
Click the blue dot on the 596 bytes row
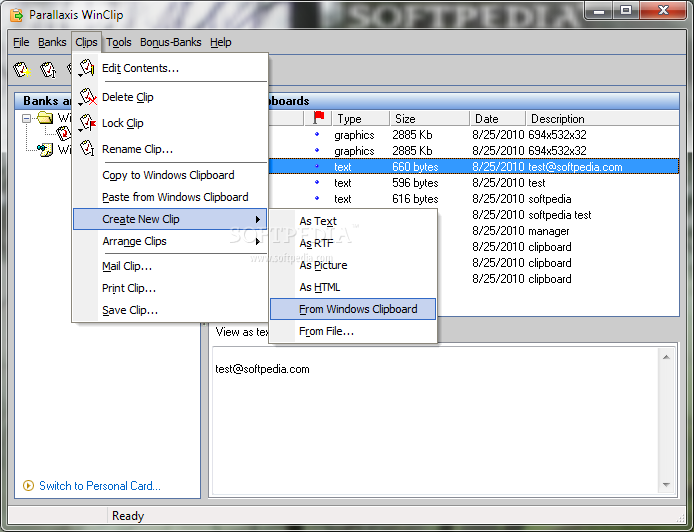[x=317, y=182]
